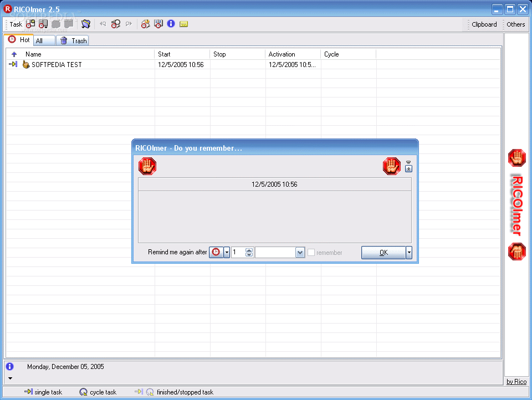Click the Activation cell 12/5/2005 10:5...
Screen dimensions: 532x400
292,64
